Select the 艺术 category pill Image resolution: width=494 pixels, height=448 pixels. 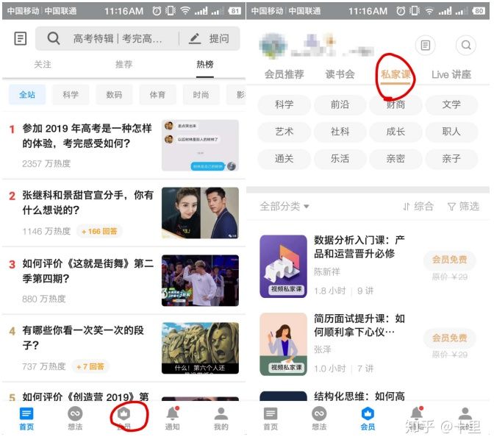(284, 132)
